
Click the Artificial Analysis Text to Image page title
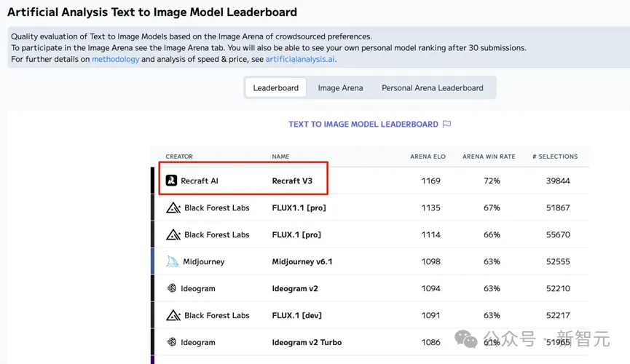pyautogui.click(x=152, y=12)
